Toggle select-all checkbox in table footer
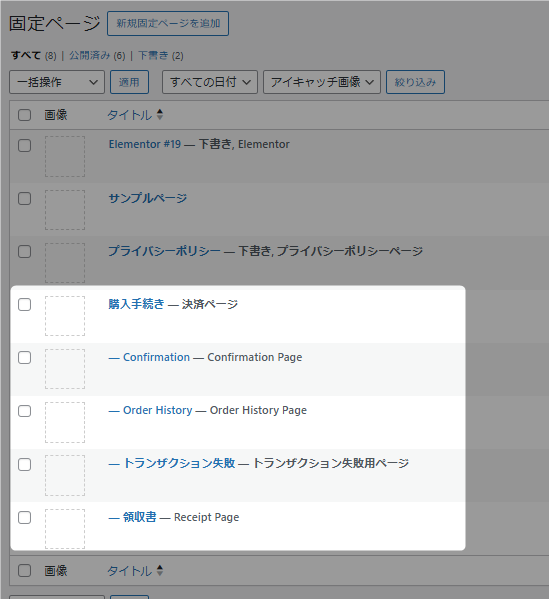This screenshot has height=599, width=549. tap(24, 571)
